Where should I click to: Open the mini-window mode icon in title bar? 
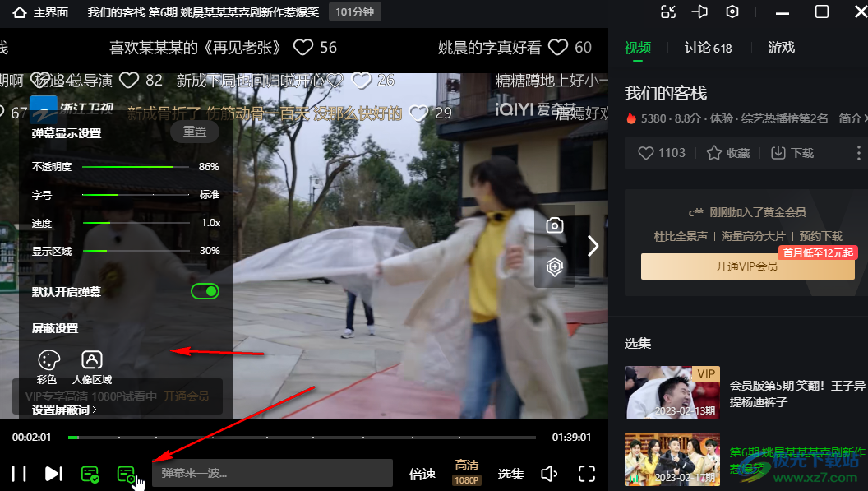(668, 12)
